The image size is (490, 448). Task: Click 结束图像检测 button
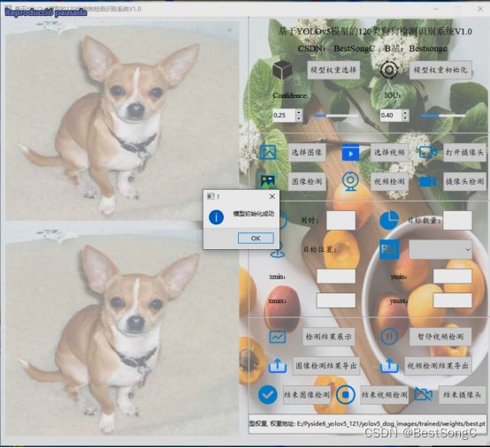(307, 395)
